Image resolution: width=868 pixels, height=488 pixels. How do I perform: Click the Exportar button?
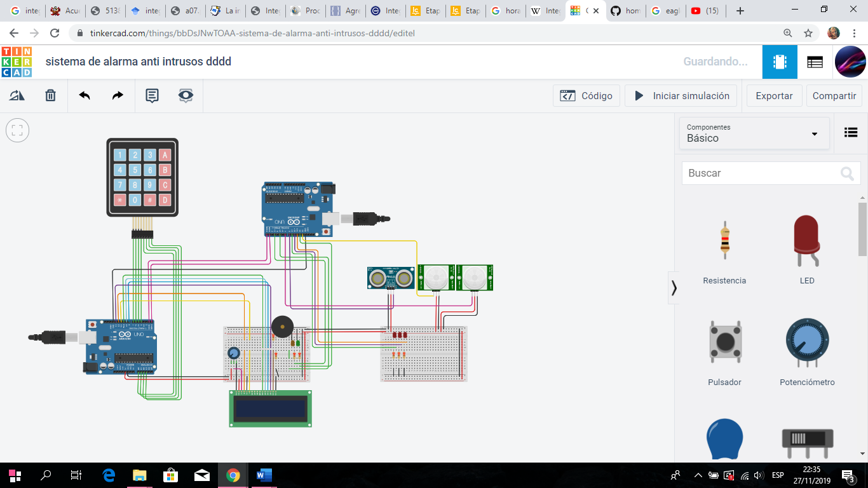[x=773, y=96]
